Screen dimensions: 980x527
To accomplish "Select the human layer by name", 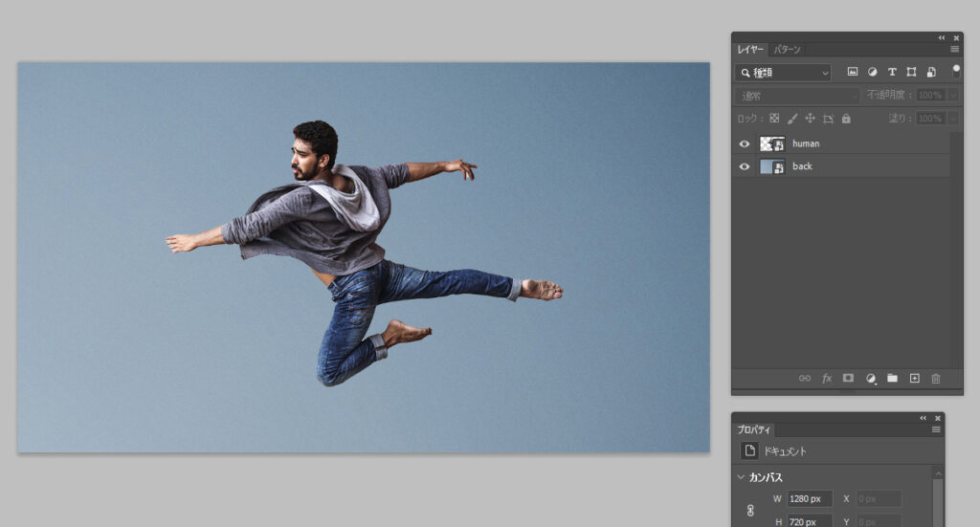I will (806, 143).
